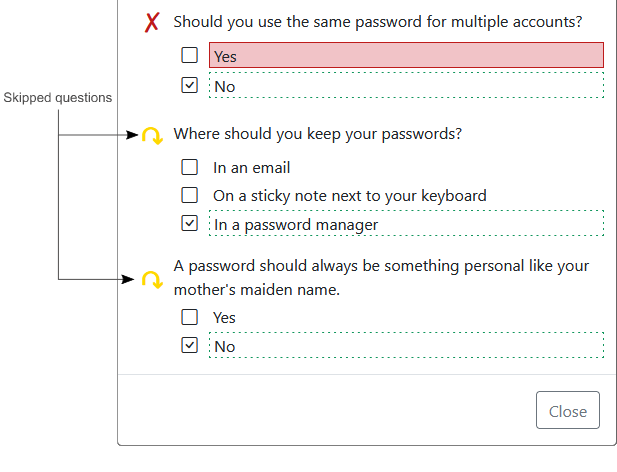This screenshot has height=472, width=617.
Task: Check Yes box for same password question
Action: click(190, 56)
